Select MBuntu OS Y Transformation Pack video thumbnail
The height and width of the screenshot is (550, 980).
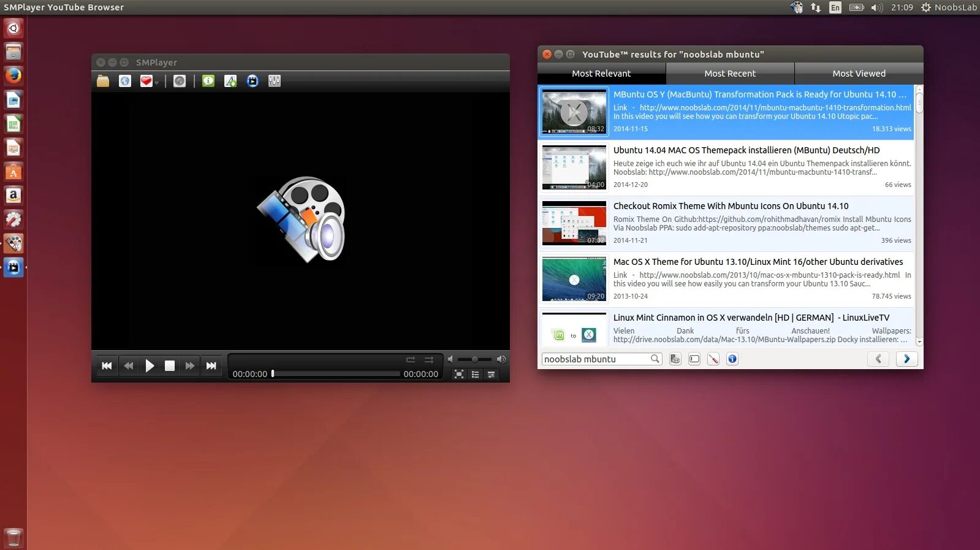pos(574,112)
